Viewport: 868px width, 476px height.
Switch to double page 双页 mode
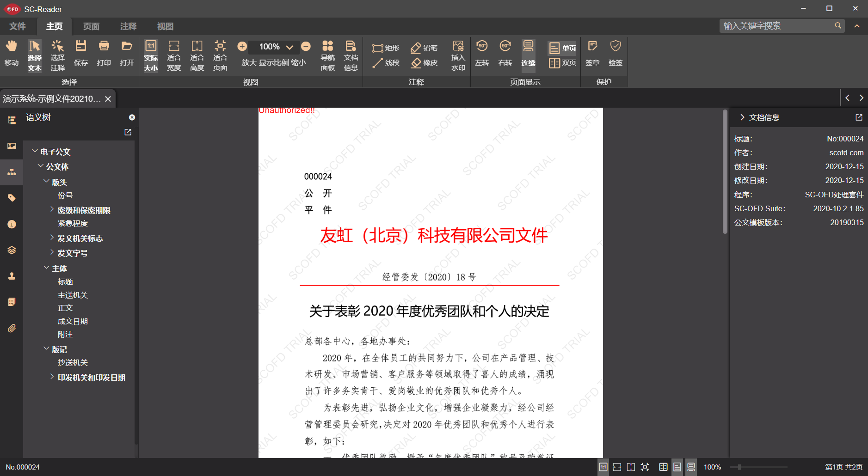coord(562,63)
